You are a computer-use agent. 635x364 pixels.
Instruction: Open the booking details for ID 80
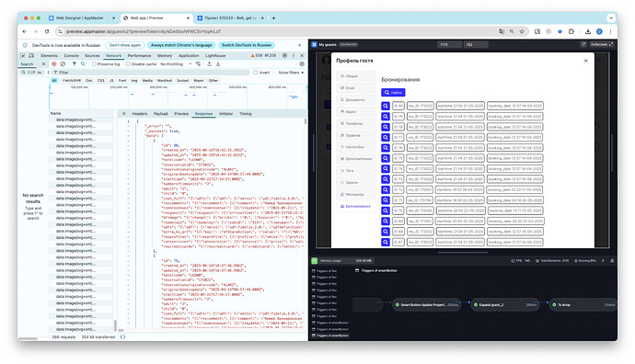pyautogui.click(x=386, y=106)
